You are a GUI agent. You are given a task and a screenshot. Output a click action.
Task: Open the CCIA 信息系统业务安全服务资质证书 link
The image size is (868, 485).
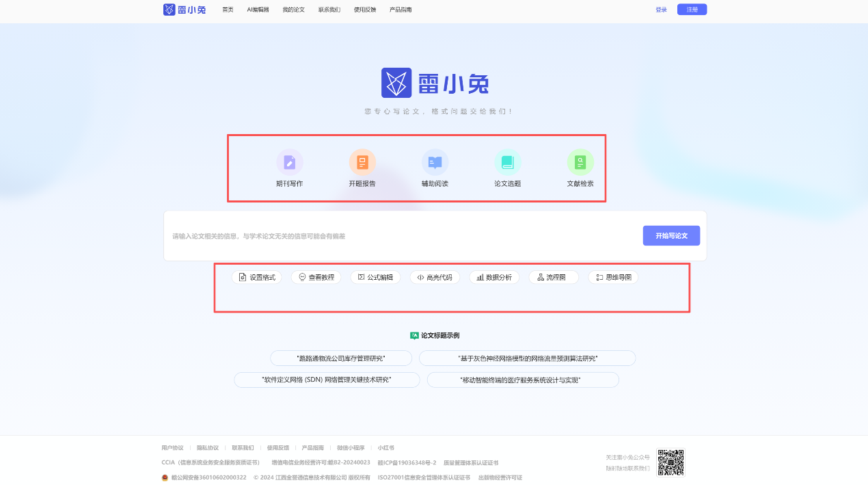pyautogui.click(x=211, y=462)
